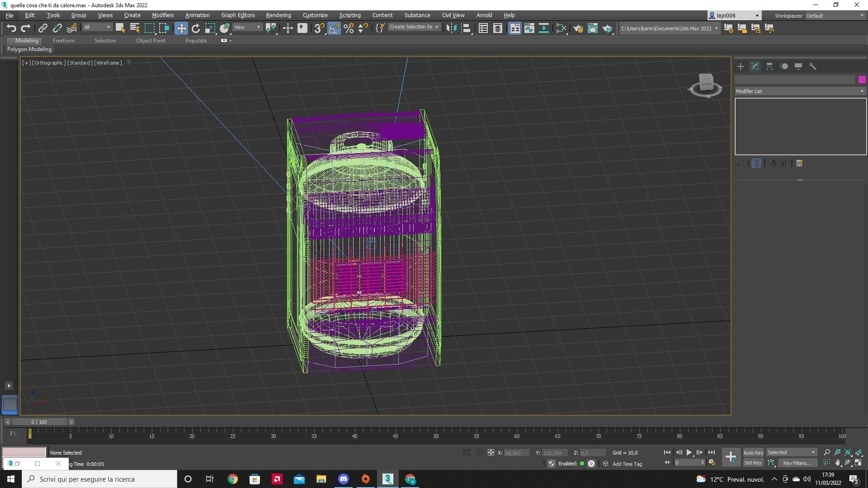Viewport: 868px width, 488px height.
Task: Click the Add Time Tag label
Action: tap(627, 464)
